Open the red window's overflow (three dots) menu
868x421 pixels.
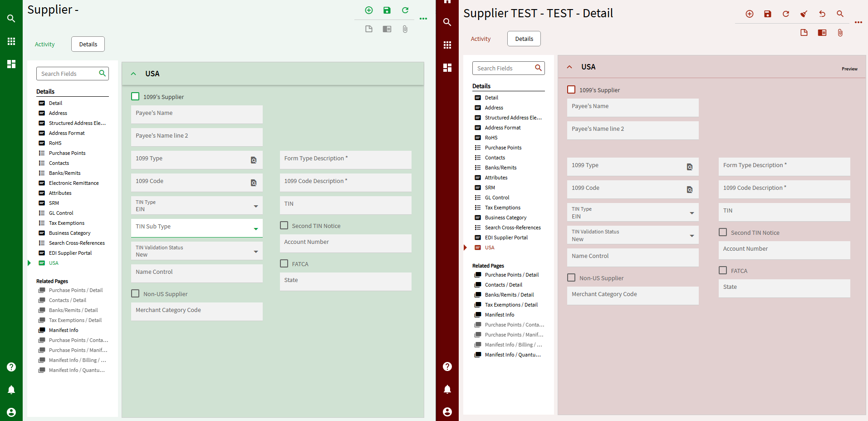click(858, 22)
